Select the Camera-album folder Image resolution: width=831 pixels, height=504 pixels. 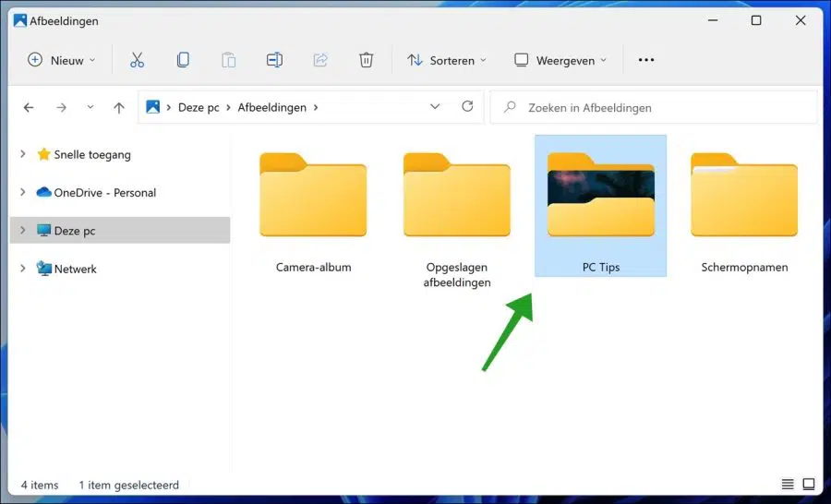tap(313, 212)
